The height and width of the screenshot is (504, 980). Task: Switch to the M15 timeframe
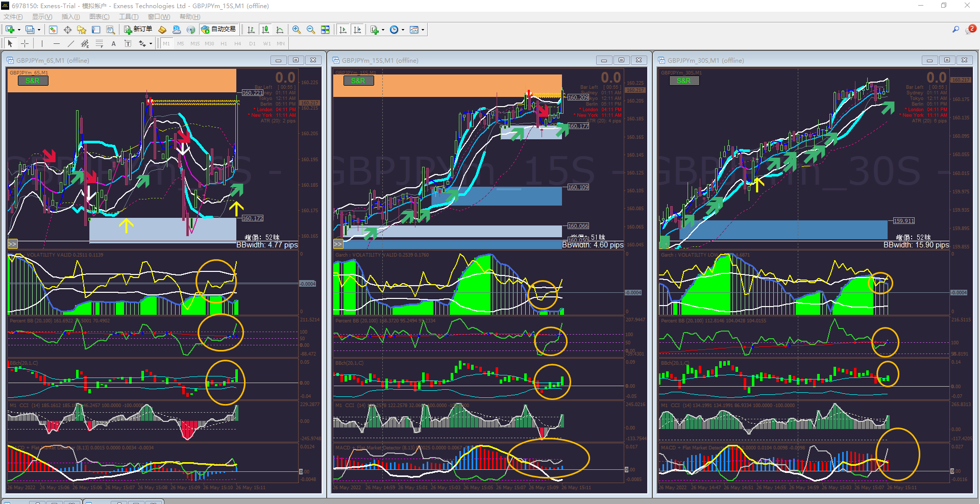pyautogui.click(x=195, y=43)
